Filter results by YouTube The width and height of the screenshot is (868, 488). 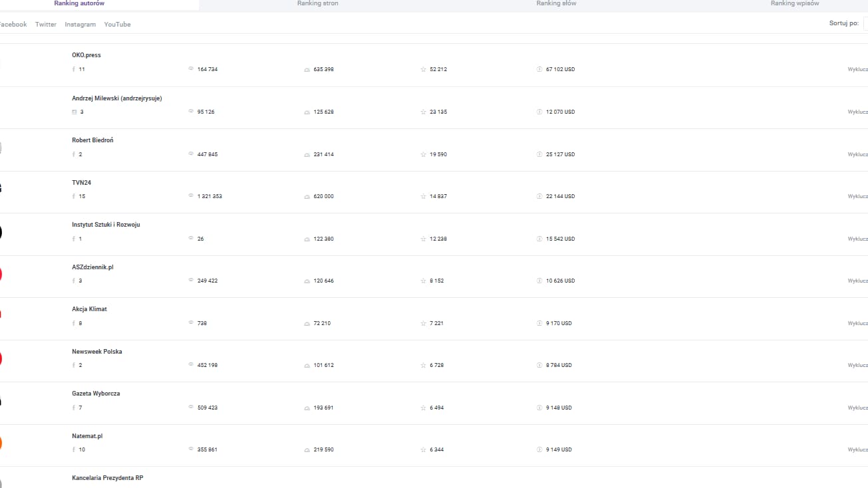pos(117,25)
